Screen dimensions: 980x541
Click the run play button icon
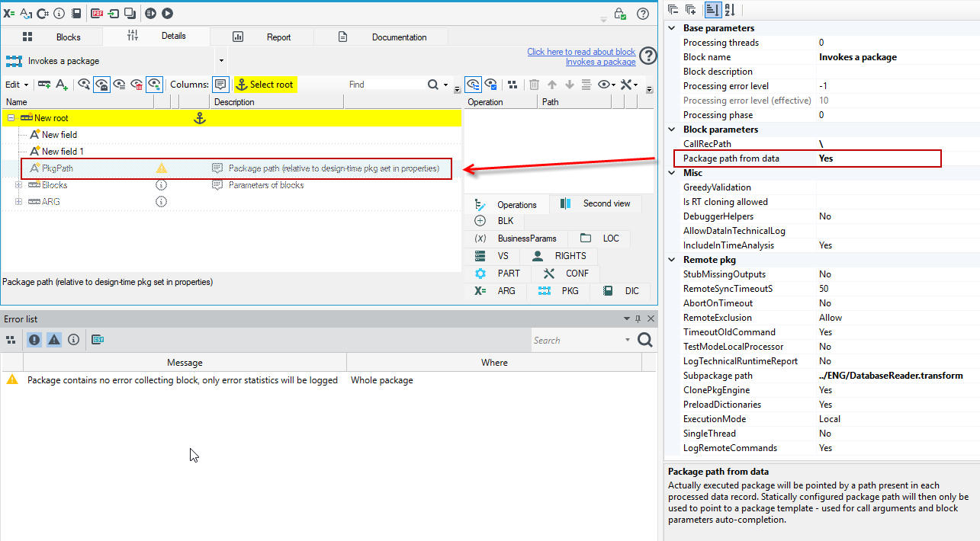point(167,13)
